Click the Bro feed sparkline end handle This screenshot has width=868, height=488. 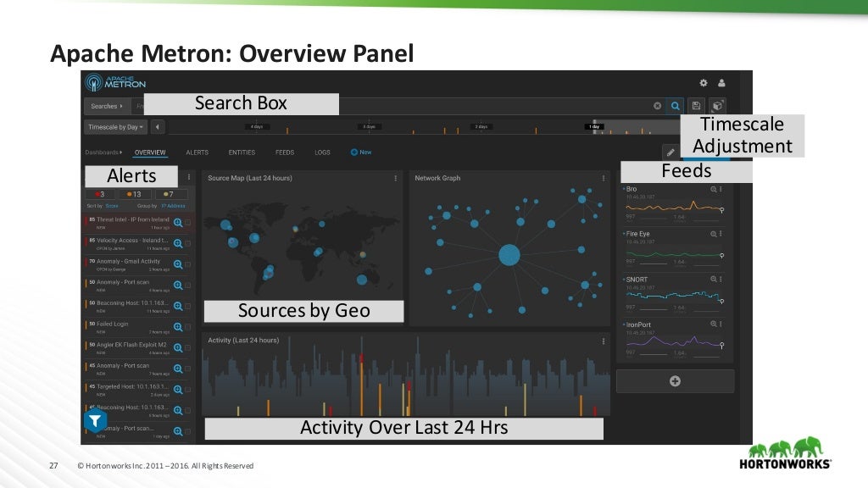pos(722,210)
